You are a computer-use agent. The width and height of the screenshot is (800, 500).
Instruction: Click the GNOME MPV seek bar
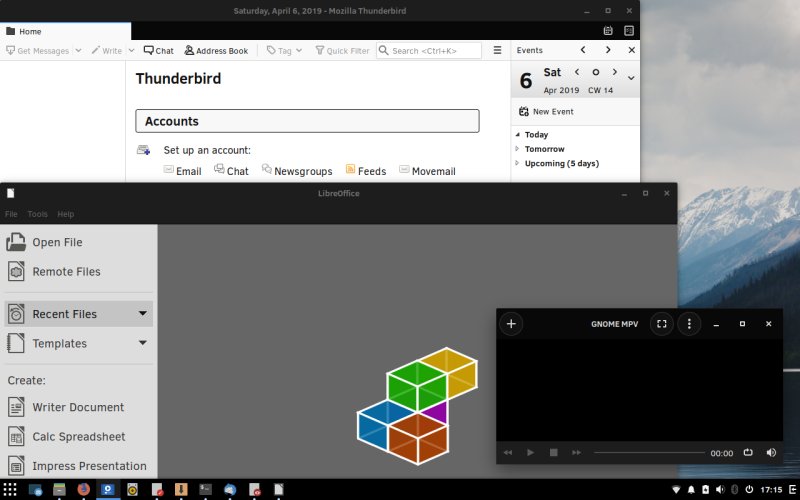click(x=648, y=453)
